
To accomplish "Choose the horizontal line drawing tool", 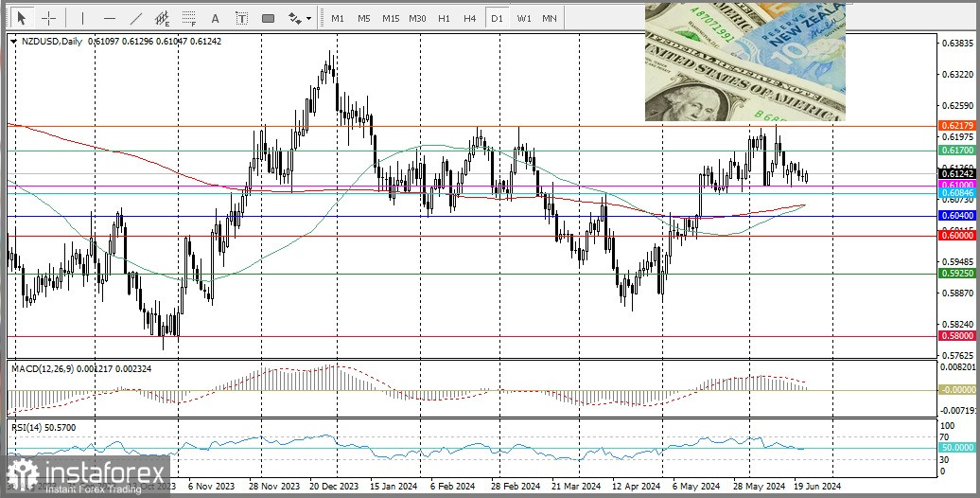I will click(109, 18).
